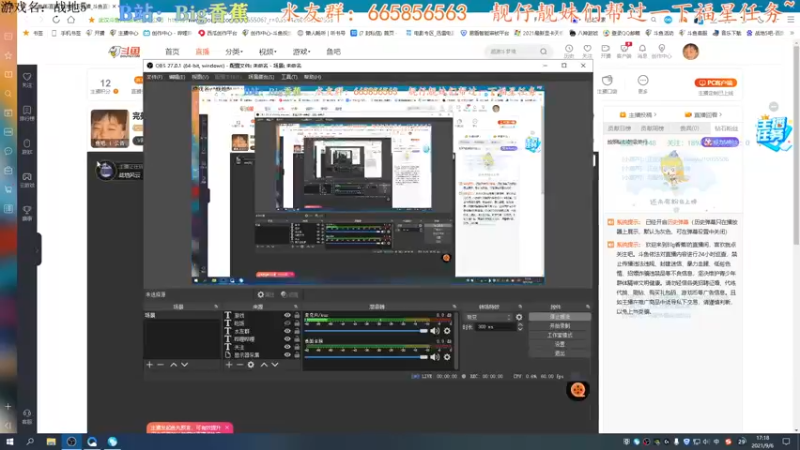Lock the 显示器采集 source
The image size is (800, 450).
click(297, 355)
